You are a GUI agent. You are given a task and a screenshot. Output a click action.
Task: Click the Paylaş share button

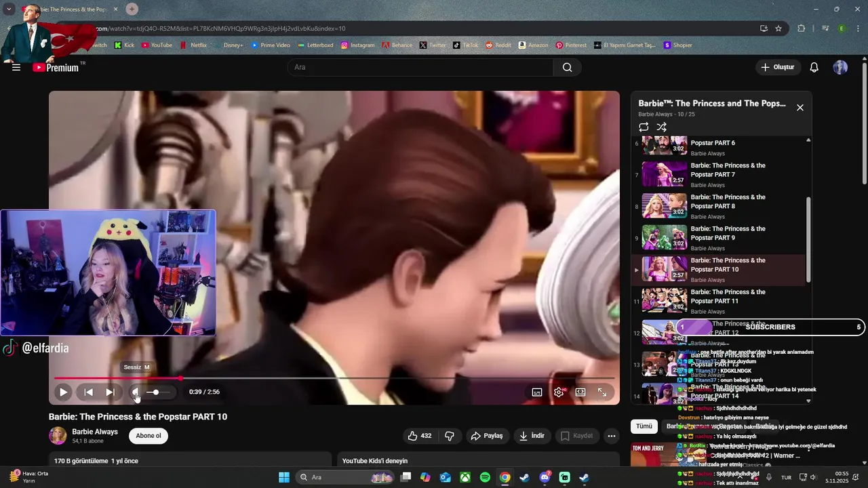click(487, 436)
